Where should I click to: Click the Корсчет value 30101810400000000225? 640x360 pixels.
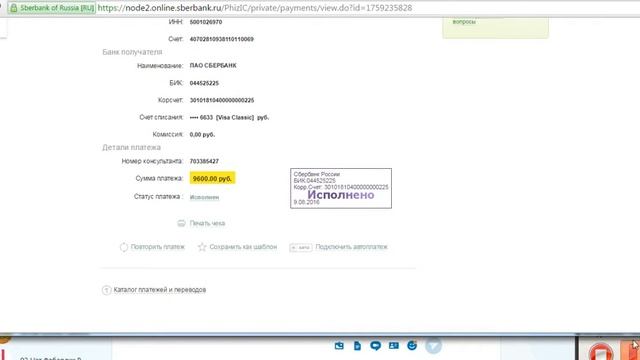[x=222, y=100]
